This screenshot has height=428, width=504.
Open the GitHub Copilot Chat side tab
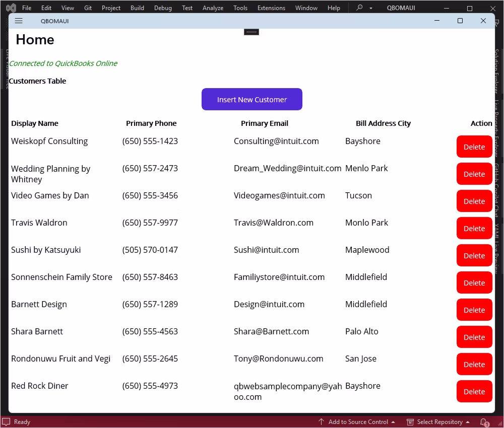coord(497,190)
